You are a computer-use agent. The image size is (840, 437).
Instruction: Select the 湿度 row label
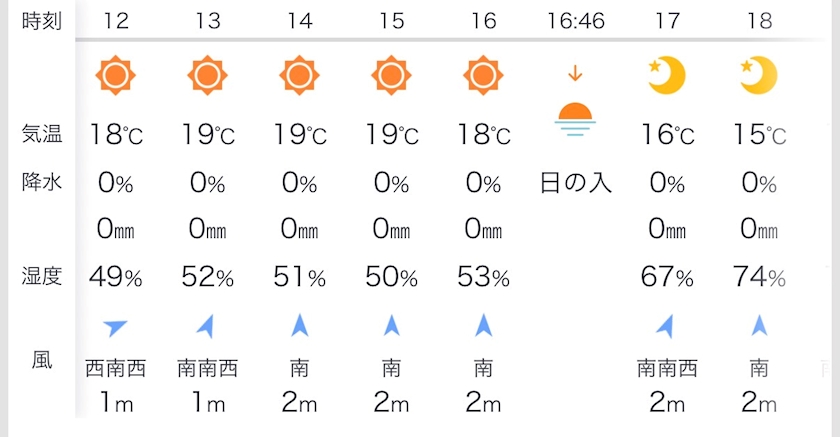[x=41, y=277]
